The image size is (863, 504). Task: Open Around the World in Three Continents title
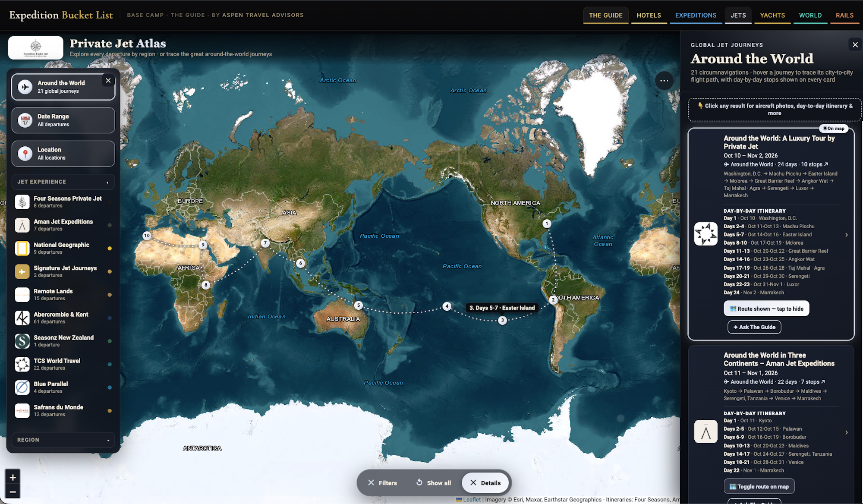tap(779, 359)
